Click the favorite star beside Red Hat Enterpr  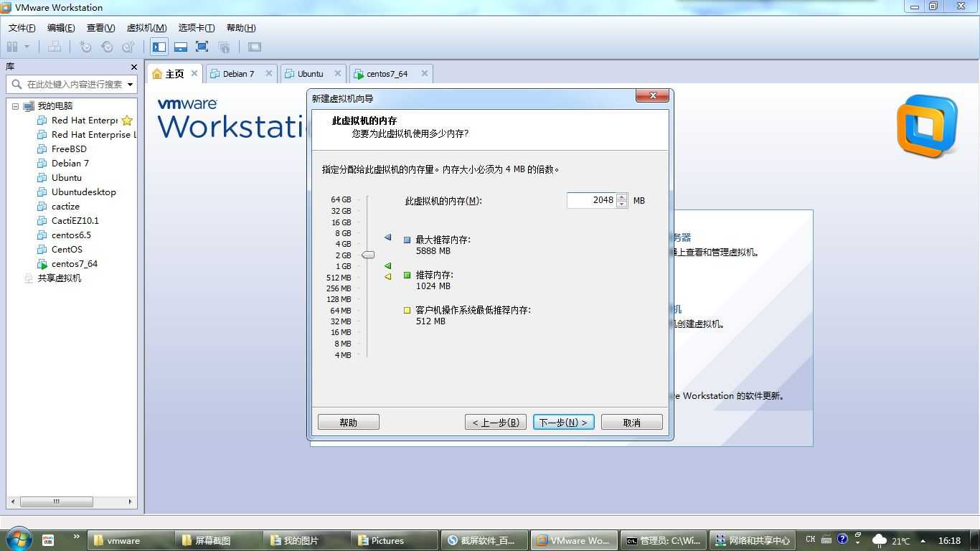point(127,121)
